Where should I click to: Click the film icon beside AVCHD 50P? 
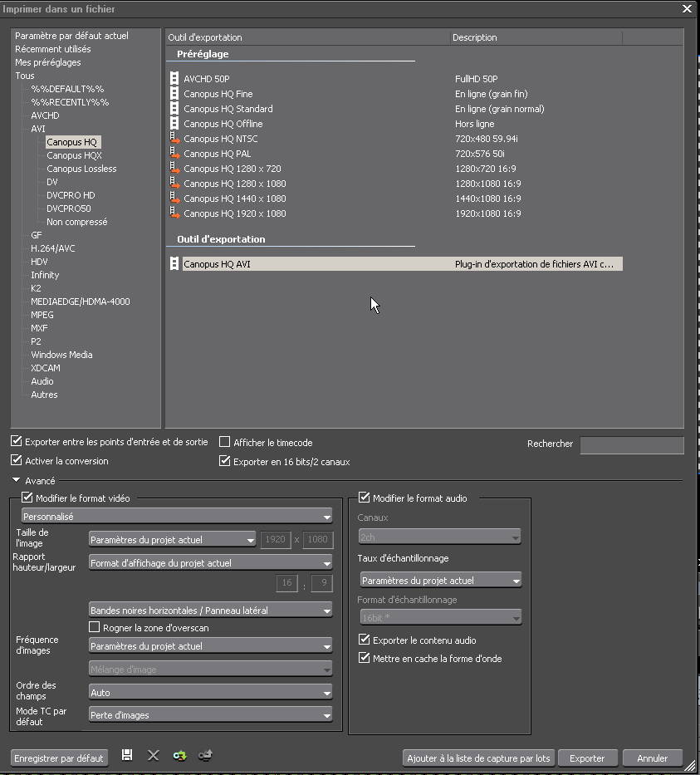point(174,79)
